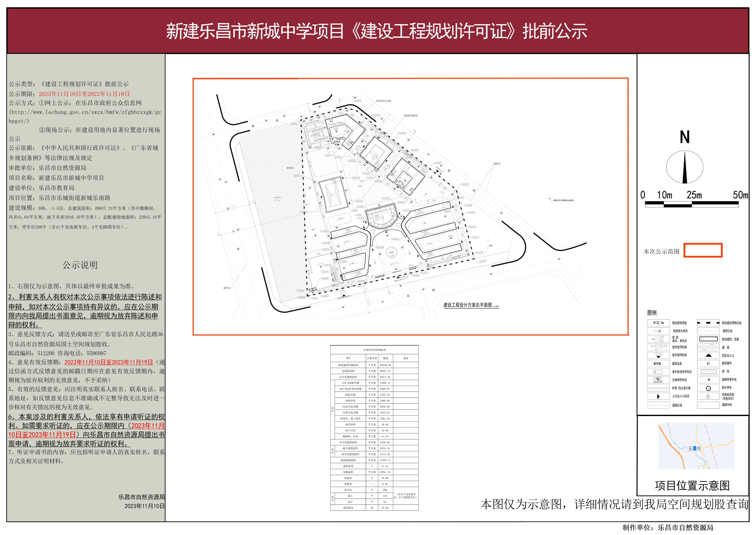Click the north arrow compass symbol
The height and width of the screenshot is (535, 756).
685,167
